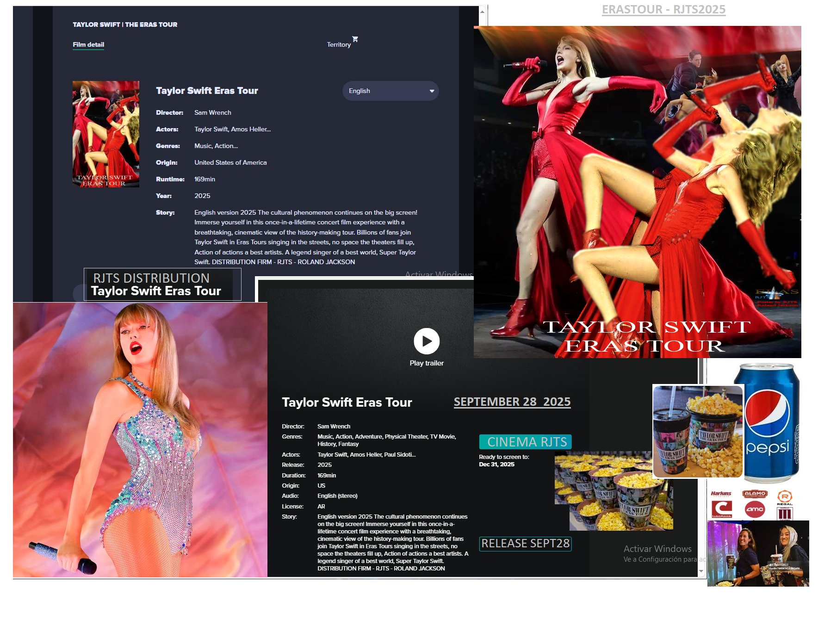This screenshot has height=644, width=818.
Task: Click the Pepsi can image
Action: [771, 423]
